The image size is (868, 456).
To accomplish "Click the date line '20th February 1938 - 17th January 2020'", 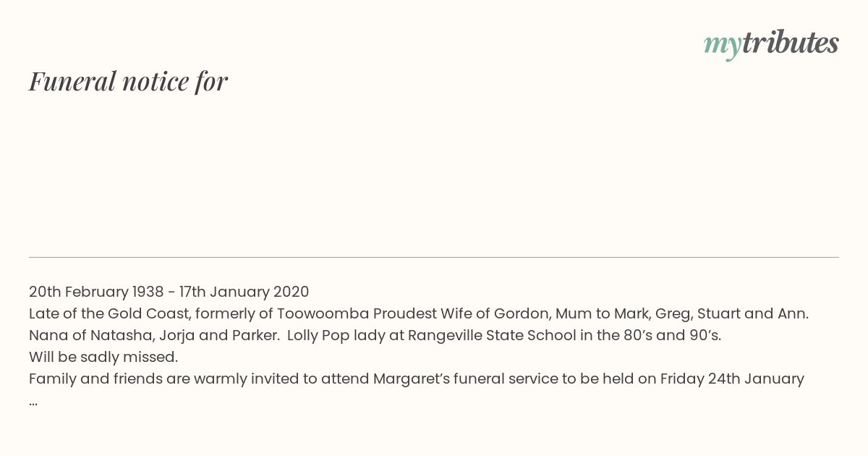I will 169,292.
